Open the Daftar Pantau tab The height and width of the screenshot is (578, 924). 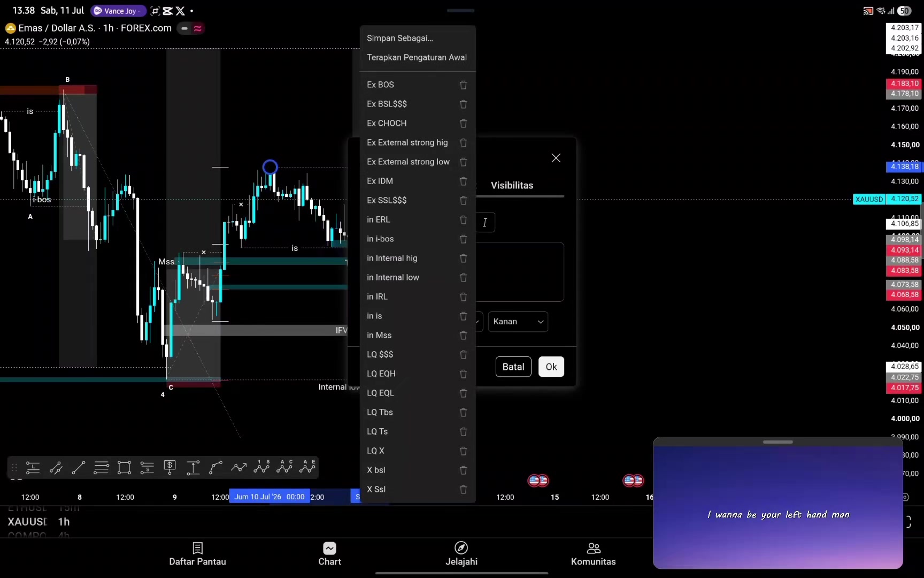(x=197, y=554)
